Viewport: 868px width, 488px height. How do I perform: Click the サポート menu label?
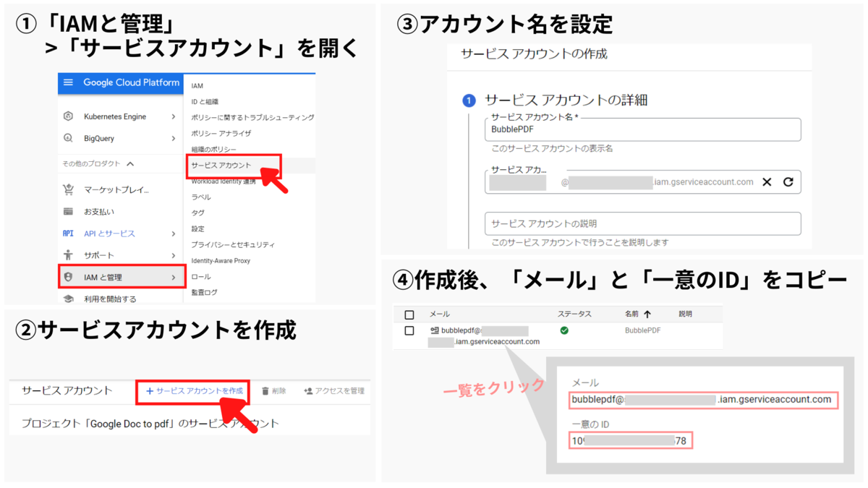coord(99,255)
